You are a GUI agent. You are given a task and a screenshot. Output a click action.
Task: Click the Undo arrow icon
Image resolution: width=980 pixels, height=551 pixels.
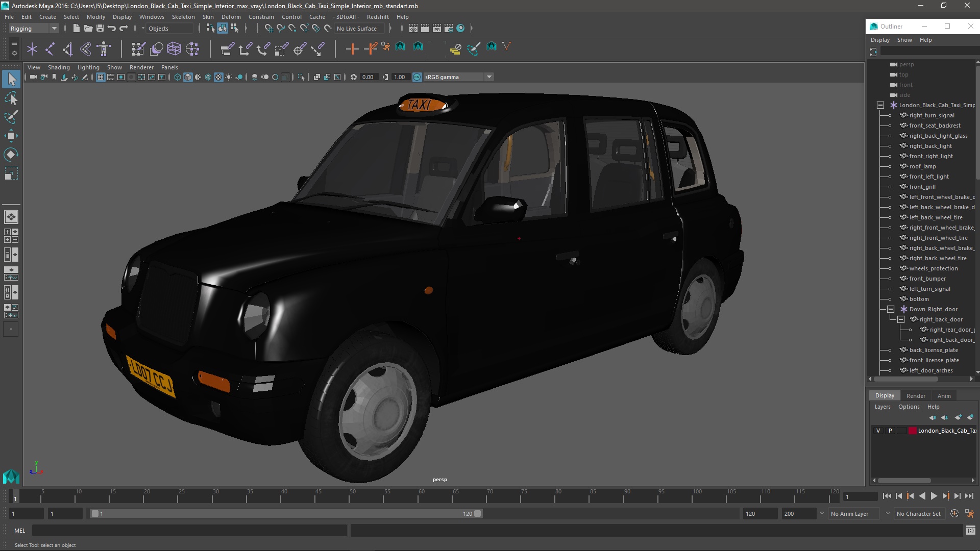coord(111,29)
